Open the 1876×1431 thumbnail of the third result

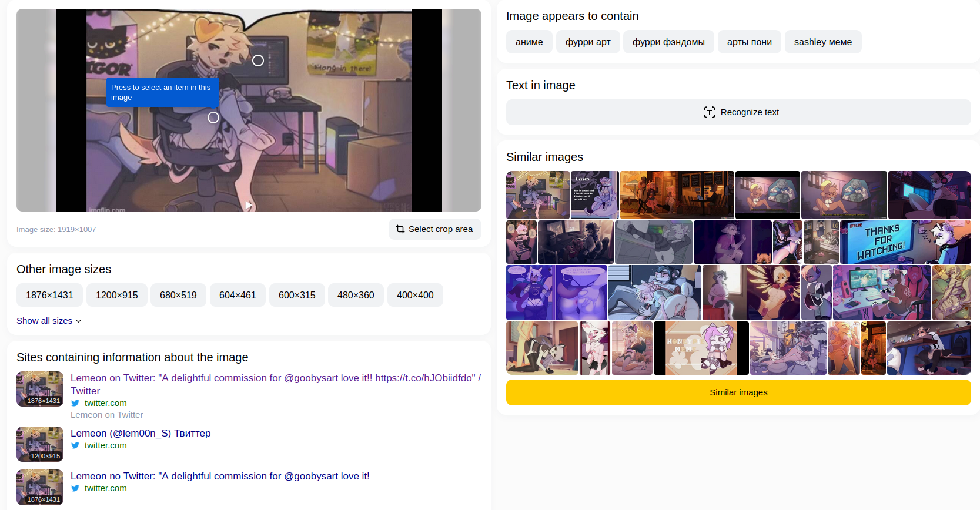coord(40,487)
